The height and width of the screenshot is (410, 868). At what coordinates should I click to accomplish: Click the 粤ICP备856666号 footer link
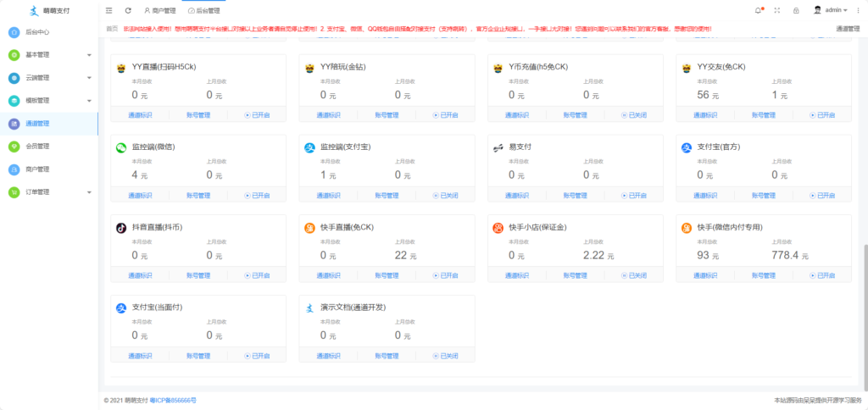coord(173,400)
